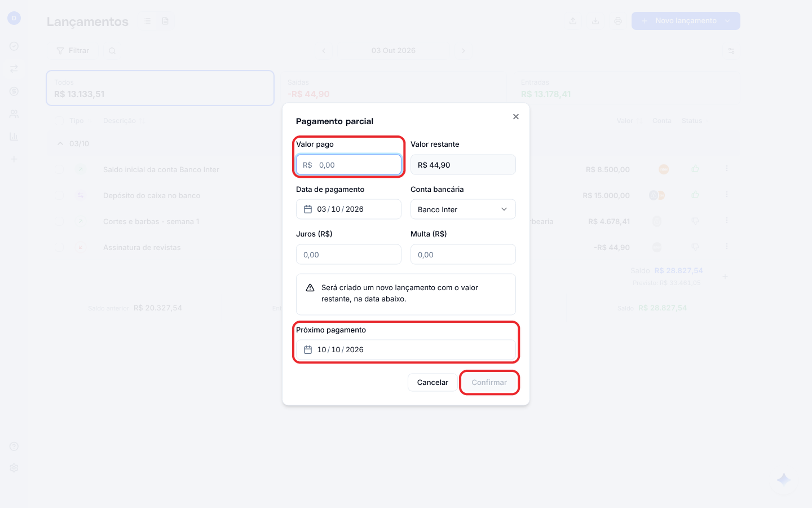Switch to list view icon beside Lançamentos
This screenshot has height=508, width=812.
click(147, 21)
